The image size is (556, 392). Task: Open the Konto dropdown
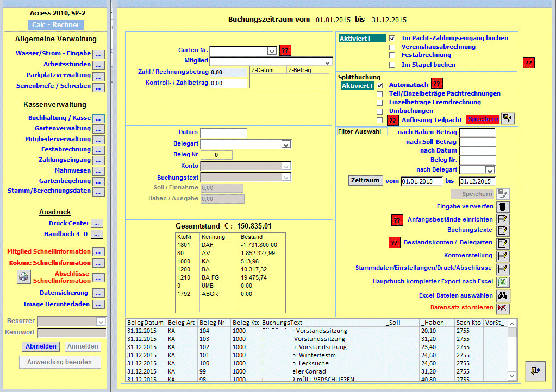286,166
